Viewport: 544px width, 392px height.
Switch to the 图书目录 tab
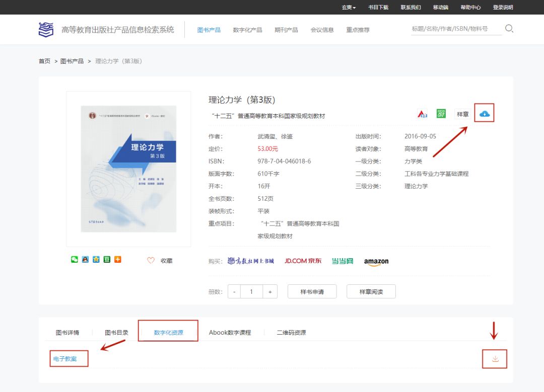[116, 333]
